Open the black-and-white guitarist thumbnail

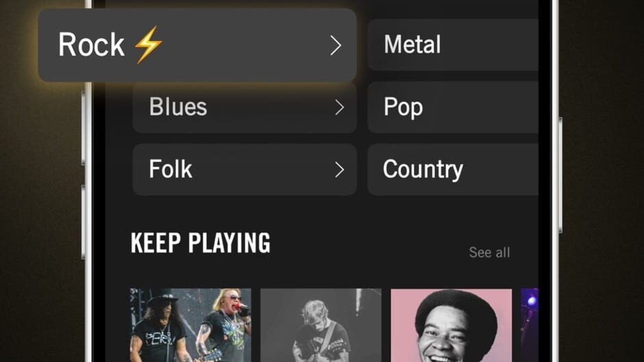tap(321, 325)
